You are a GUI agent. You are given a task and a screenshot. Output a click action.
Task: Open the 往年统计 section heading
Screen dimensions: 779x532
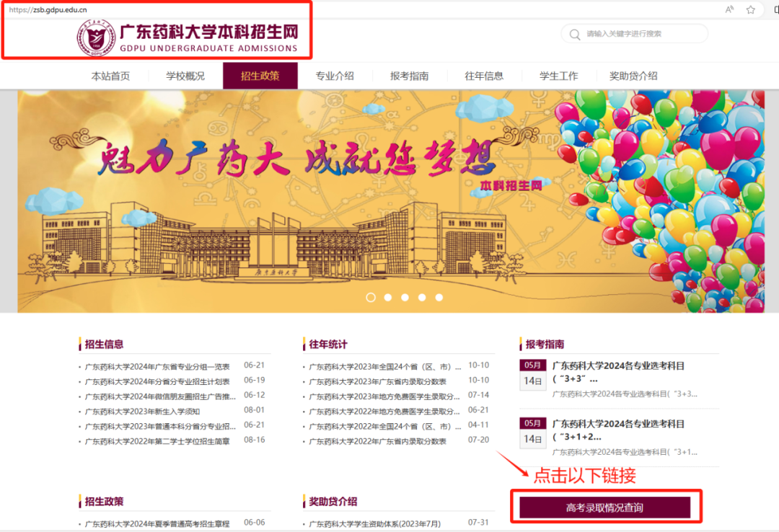click(x=328, y=345)
